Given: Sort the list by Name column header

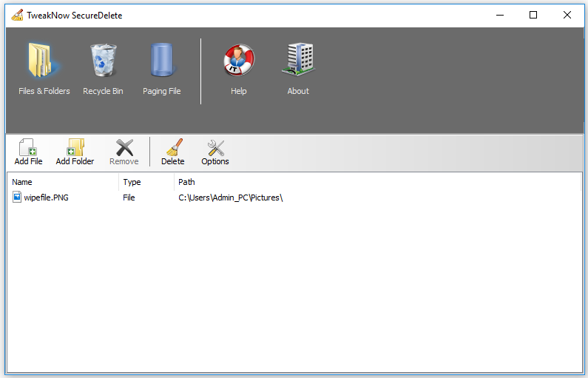Looking at the screenshot, I should coord(62,182).
